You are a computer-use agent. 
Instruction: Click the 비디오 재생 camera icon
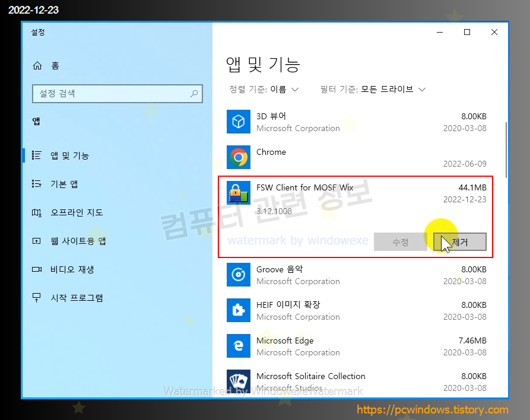click(x=37, y=269)
